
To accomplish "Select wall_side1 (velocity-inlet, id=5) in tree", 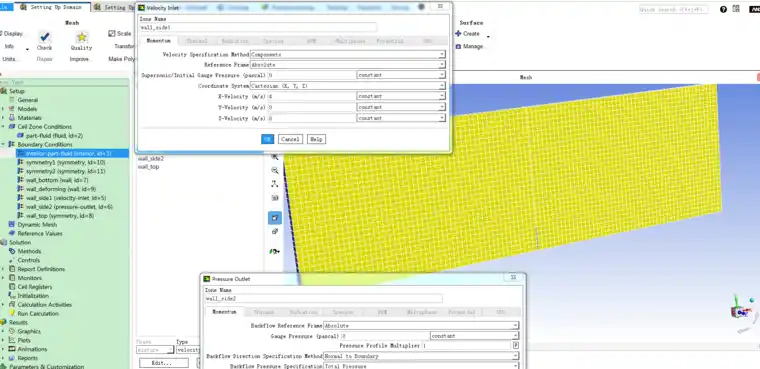I will coord(65,198).
